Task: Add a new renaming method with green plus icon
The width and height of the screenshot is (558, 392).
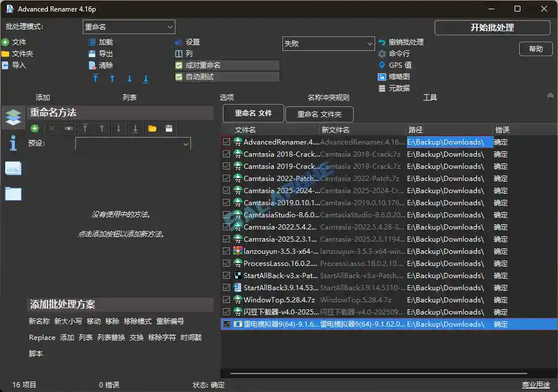Action: pos(34,128)
